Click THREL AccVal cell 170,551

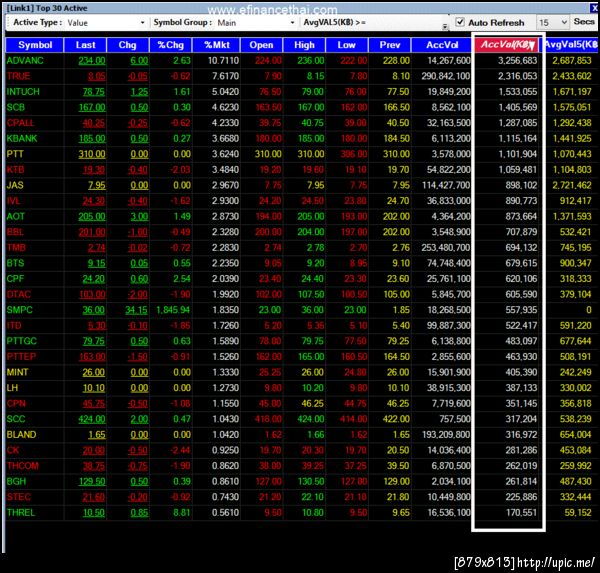[522, 513]
